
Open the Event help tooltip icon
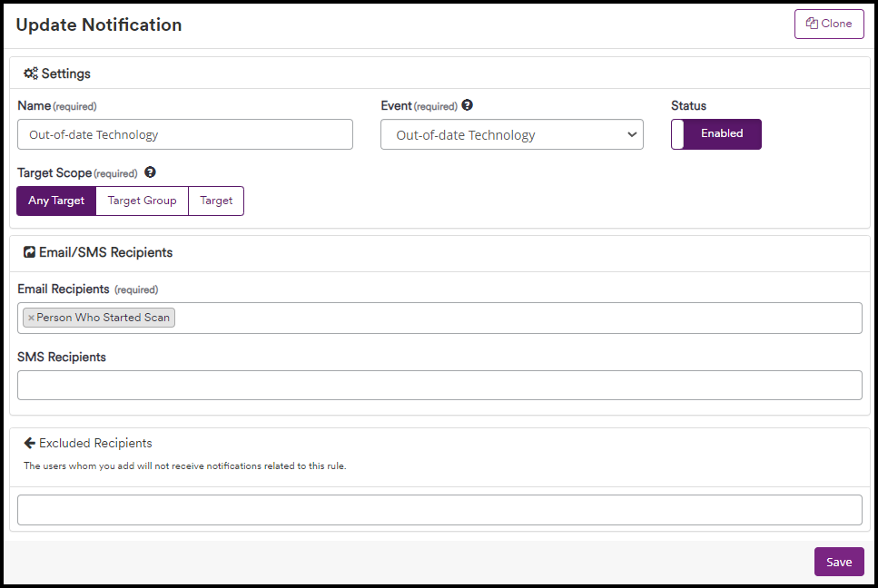pyautogui.click(x=467, y=104)
